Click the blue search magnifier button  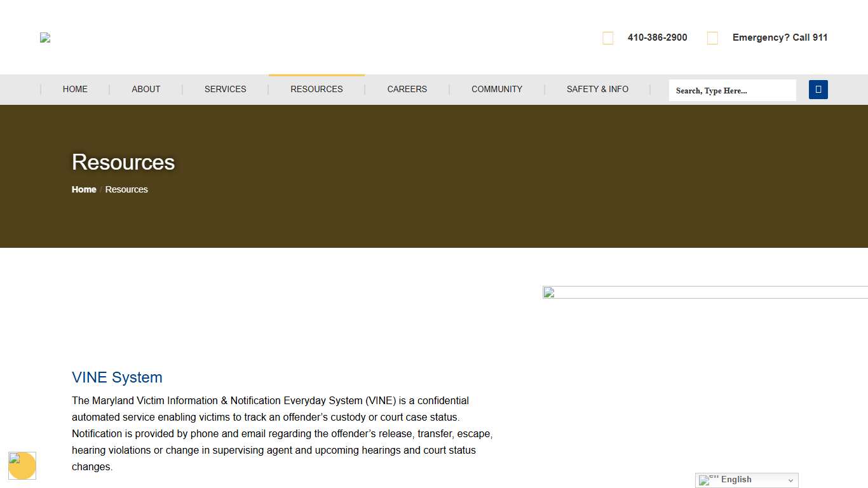[x=818, y=89]
